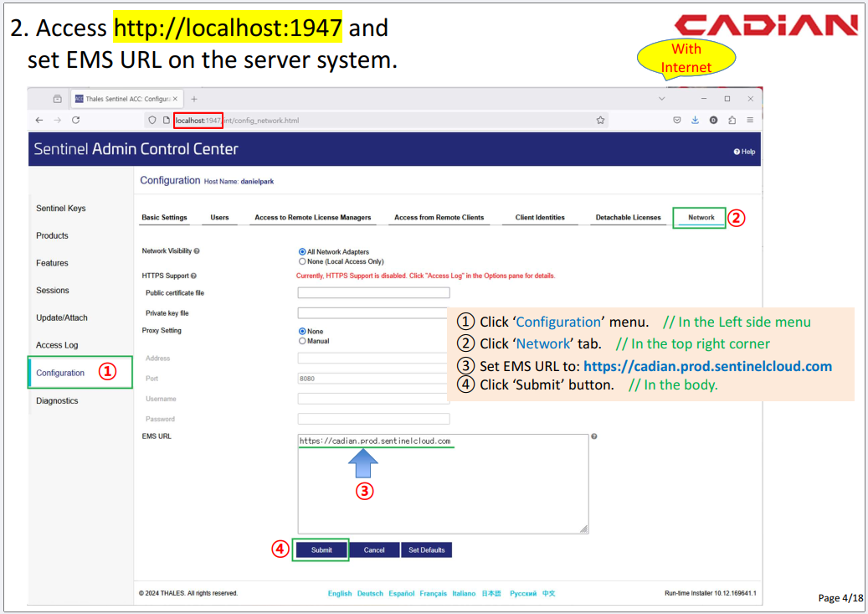The width and height of the screenshot is (868, 614).
Task: Open the browser extensions puzzle icon
Action: [732, 121]
